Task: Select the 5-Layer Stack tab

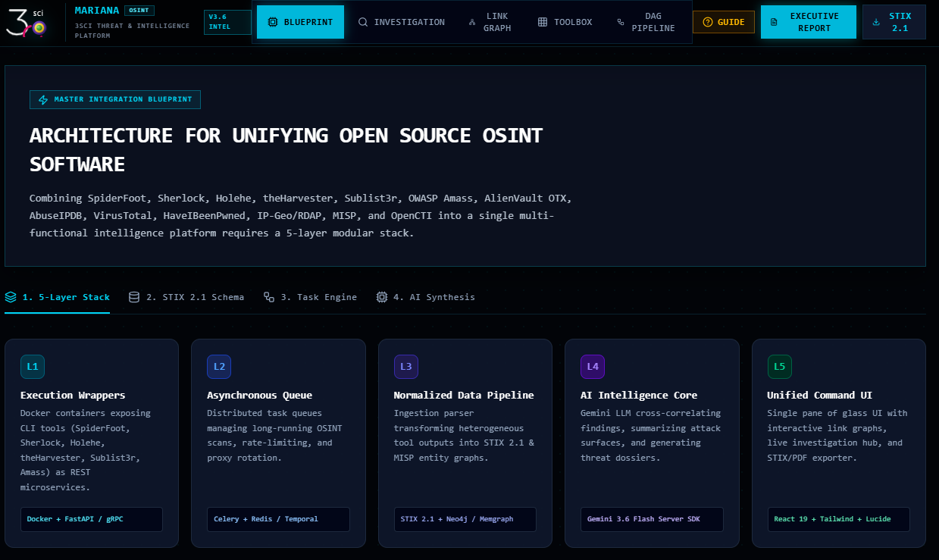Action: pyautogui.click(x=58, y=297)
